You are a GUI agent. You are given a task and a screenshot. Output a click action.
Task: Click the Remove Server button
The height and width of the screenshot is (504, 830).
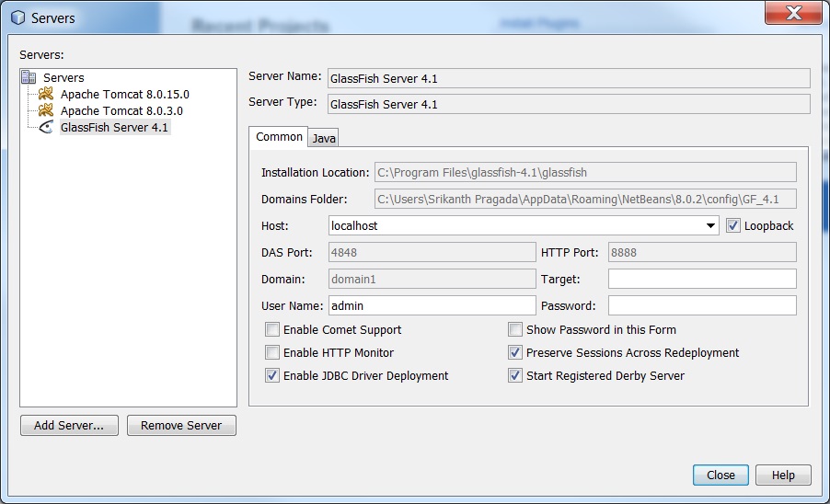(x=181, y=425)
